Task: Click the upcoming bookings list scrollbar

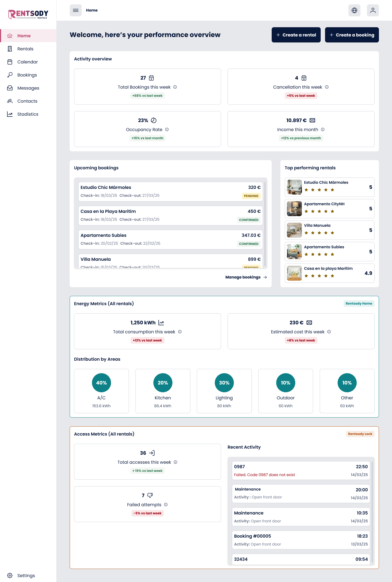Action: (265, 223)
